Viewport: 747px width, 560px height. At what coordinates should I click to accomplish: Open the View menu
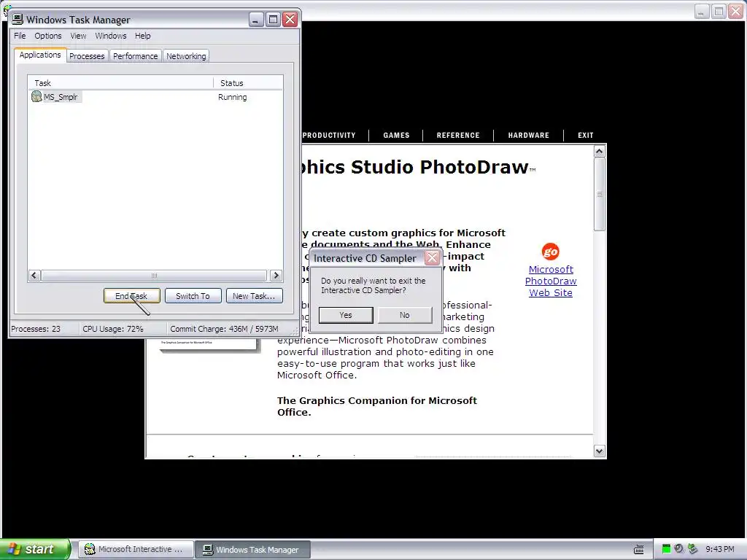pyautogui.click(x=78, y=36)
